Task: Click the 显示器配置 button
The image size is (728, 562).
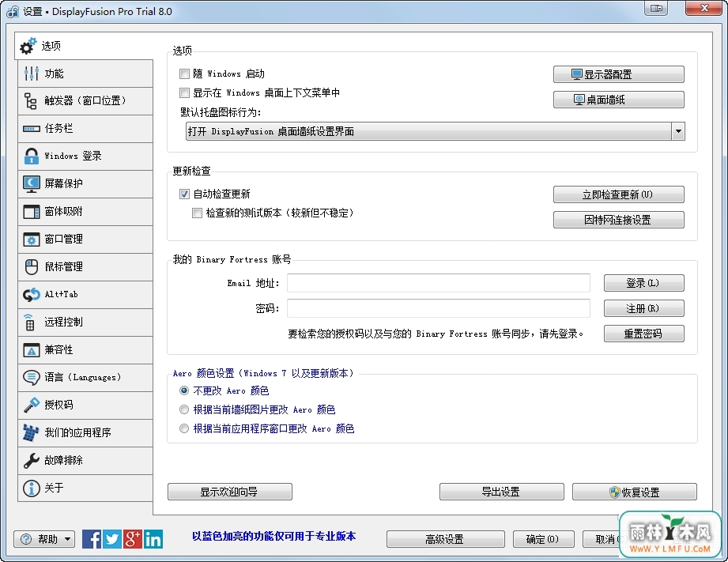Action: click(x=618, y=74)
